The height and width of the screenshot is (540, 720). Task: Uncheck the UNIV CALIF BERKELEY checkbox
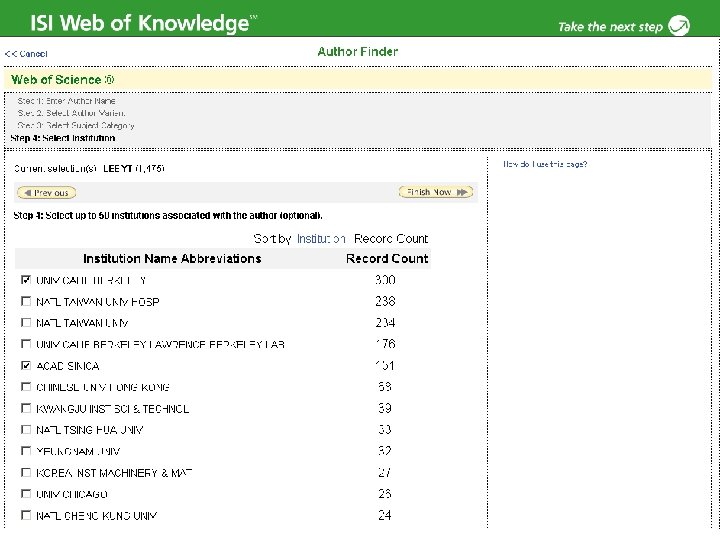click(26, 280)
